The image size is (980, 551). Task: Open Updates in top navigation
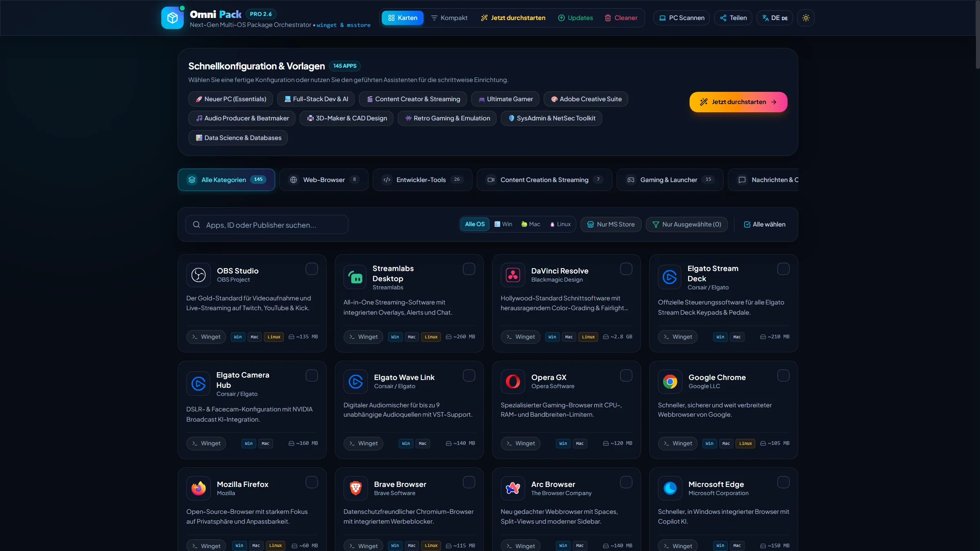tap(575, 18)
